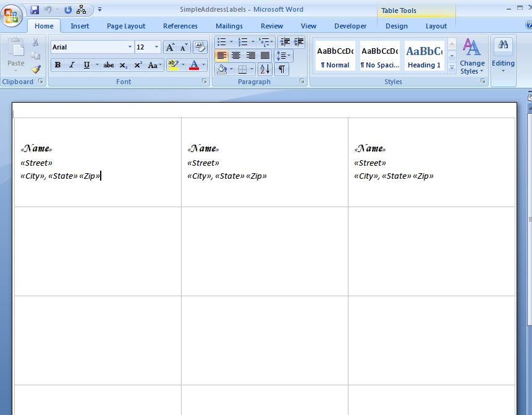Toggle Strikethrough formatting

(109, 65)
